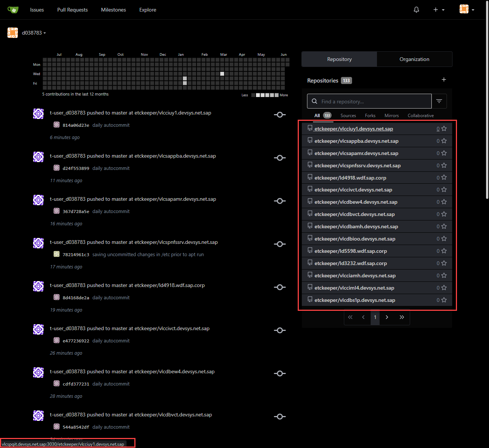Expand the d038783 context switcher dropdown
Screen dimensions: 489x448
click(x=34, y=33)
